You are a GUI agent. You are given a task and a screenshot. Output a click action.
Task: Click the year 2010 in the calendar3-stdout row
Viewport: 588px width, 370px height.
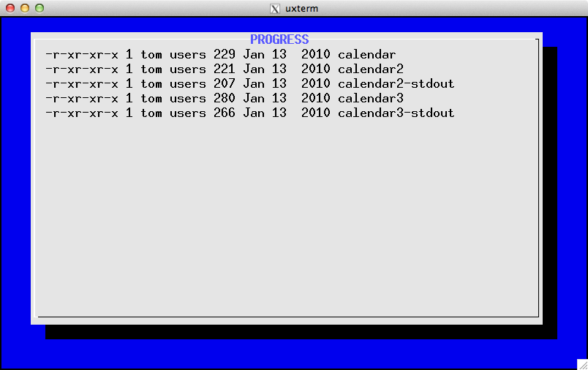[315, 113]
